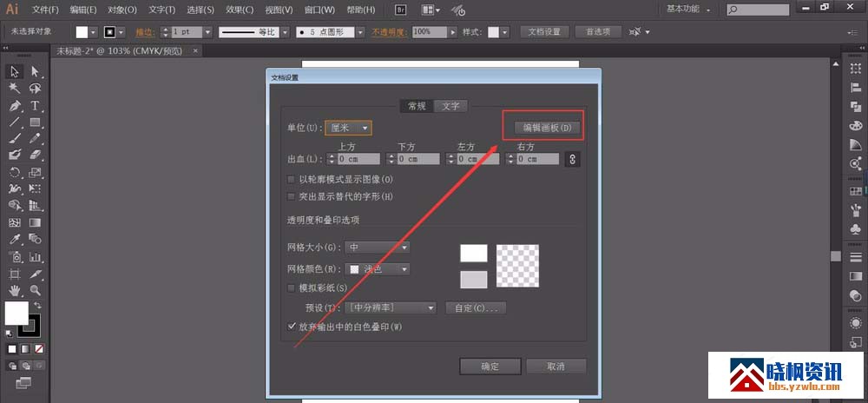Open the 效果(C) menu
Image resolution: width=868 pixels, height=403 pixels.
click(x=240, y=10)
